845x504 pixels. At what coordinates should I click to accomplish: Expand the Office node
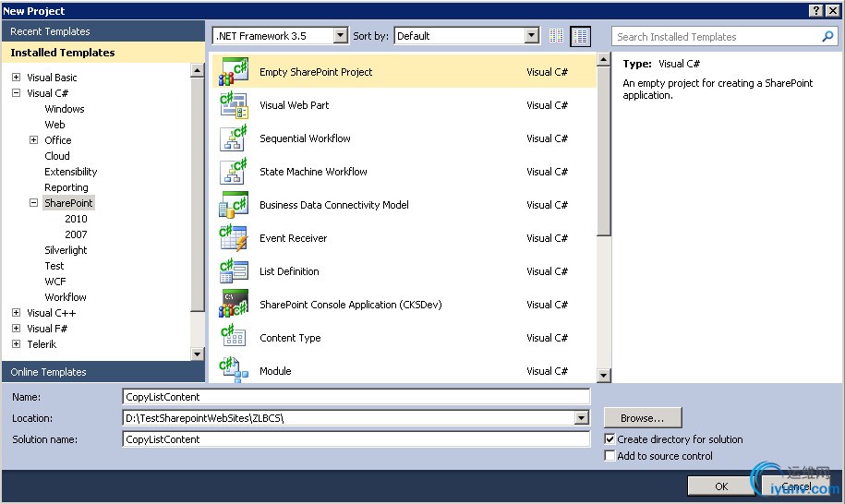tap(33, 140)
